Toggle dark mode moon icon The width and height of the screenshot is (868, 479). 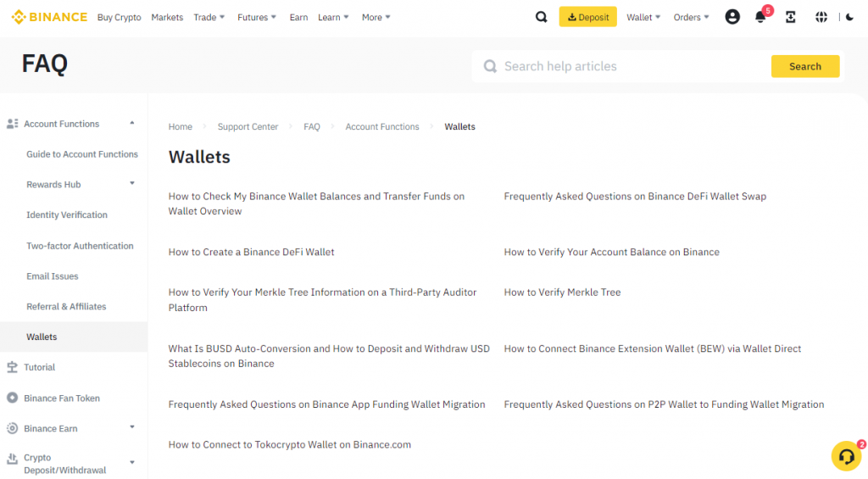(850, 17)
